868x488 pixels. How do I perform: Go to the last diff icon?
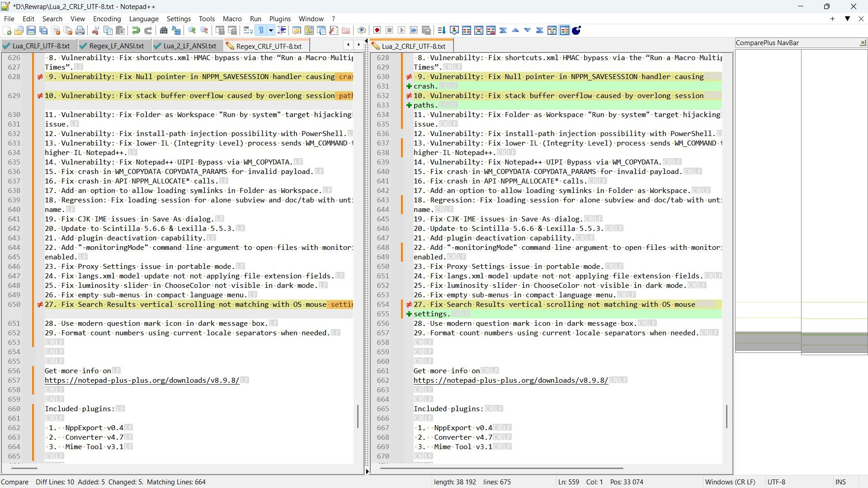coord(540,30)
